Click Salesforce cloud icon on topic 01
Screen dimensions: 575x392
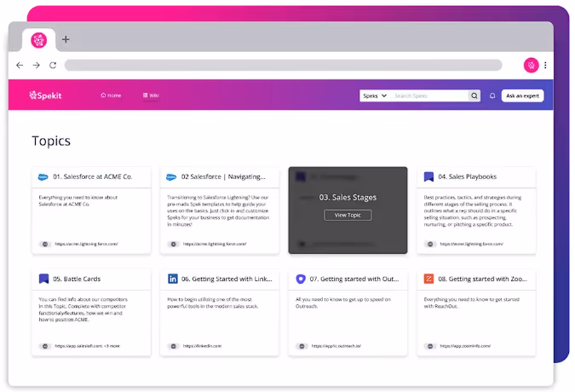43,177
